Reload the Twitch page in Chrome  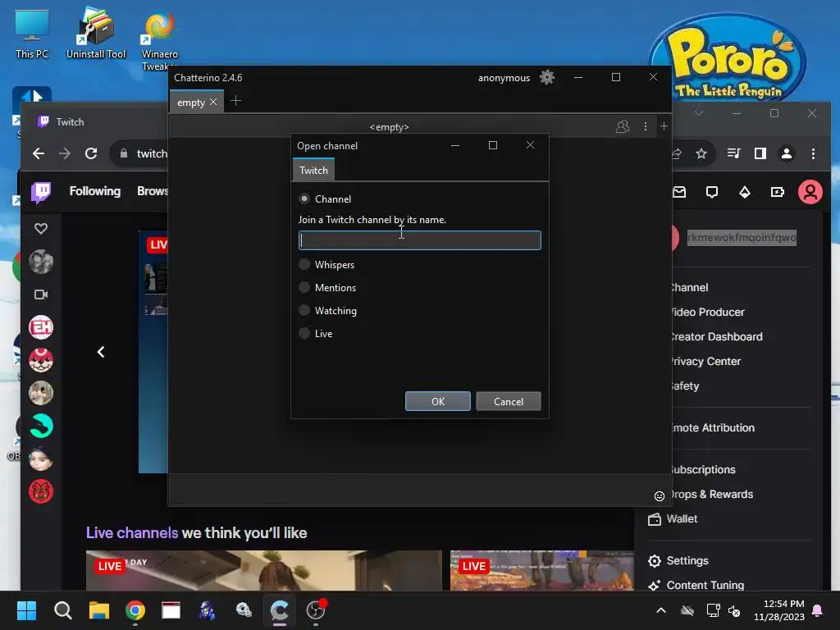(x=91, y=153)
